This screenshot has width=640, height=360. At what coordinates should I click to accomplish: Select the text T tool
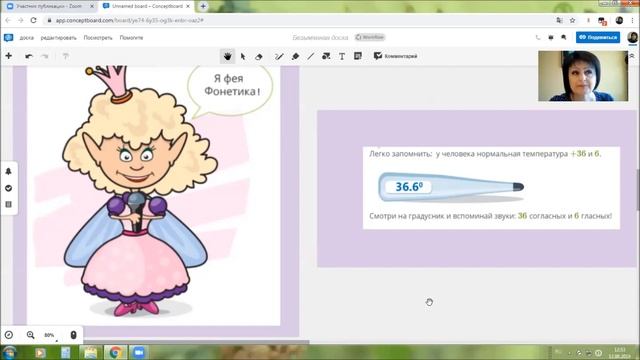click(342, 56)
